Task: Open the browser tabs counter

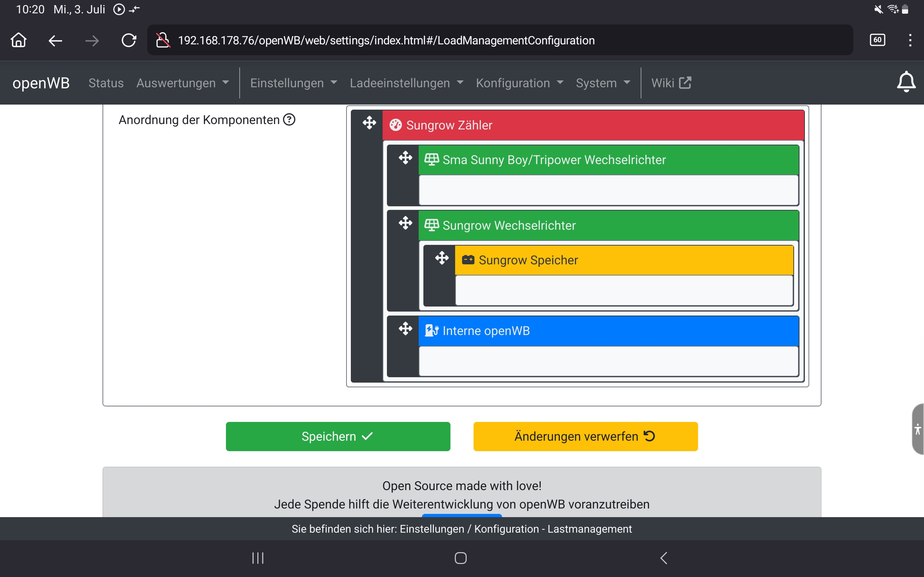Action: pyautogui.click(x=877, y=40)
